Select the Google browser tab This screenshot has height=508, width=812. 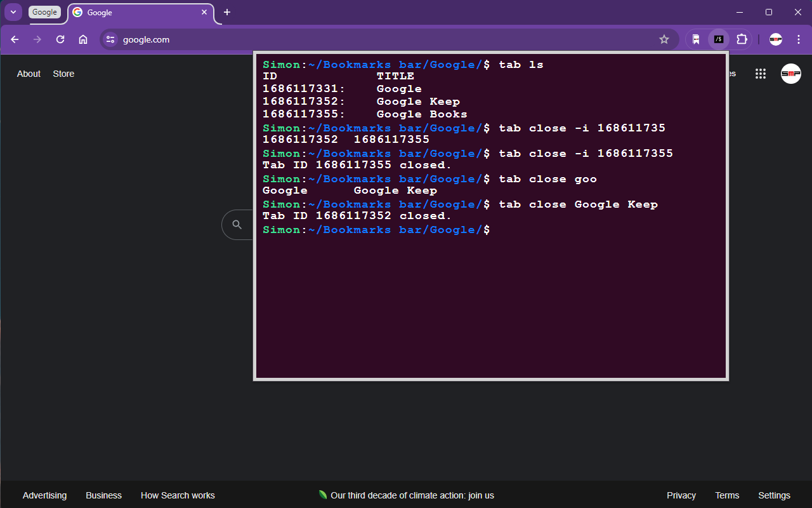[141, 13]
